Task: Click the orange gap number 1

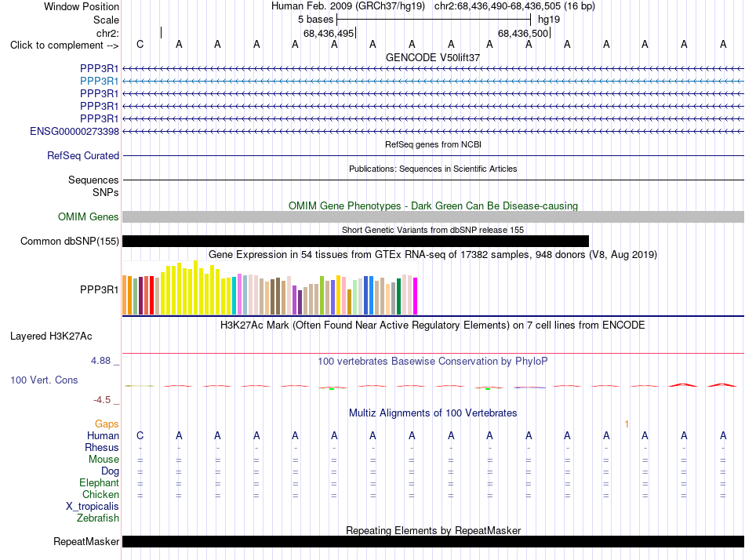Action: pos(627,424)
